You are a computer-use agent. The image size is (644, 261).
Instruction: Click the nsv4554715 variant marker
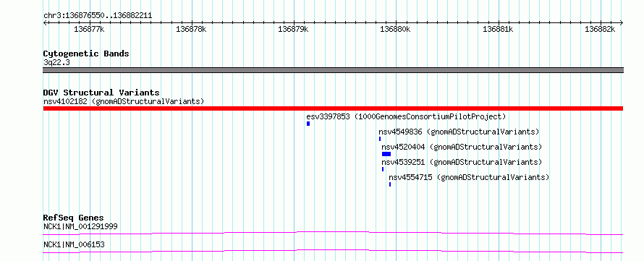[x=390, y=184]
